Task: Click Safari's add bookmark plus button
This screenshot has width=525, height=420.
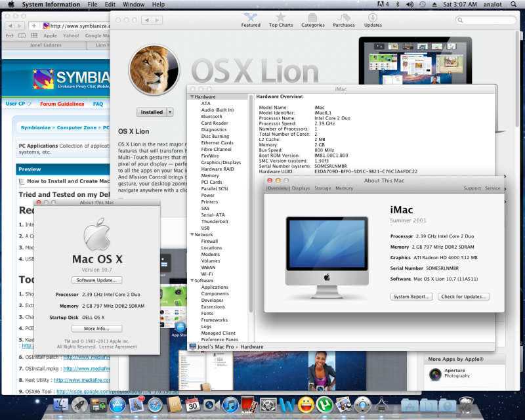Action: coord(34,26)
